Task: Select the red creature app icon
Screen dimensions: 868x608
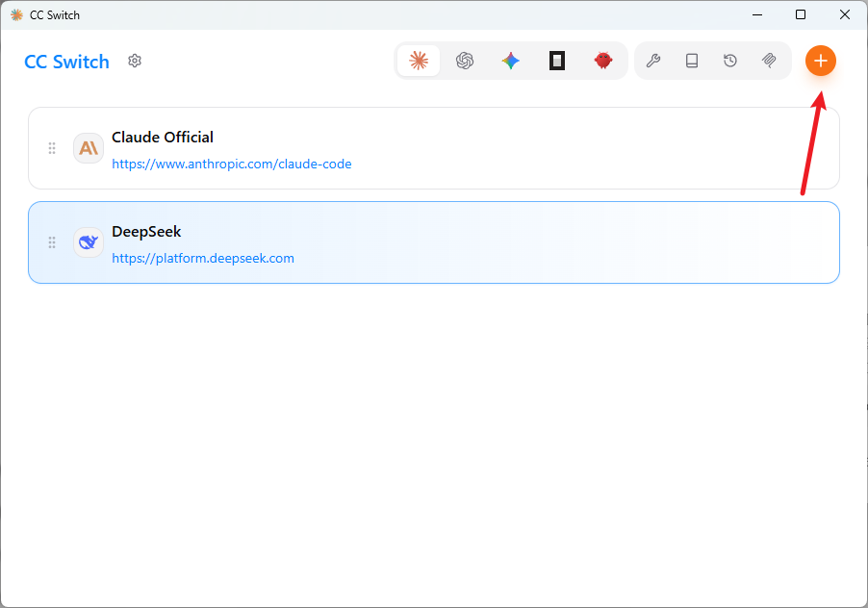Action: click(x=602, y=61)
